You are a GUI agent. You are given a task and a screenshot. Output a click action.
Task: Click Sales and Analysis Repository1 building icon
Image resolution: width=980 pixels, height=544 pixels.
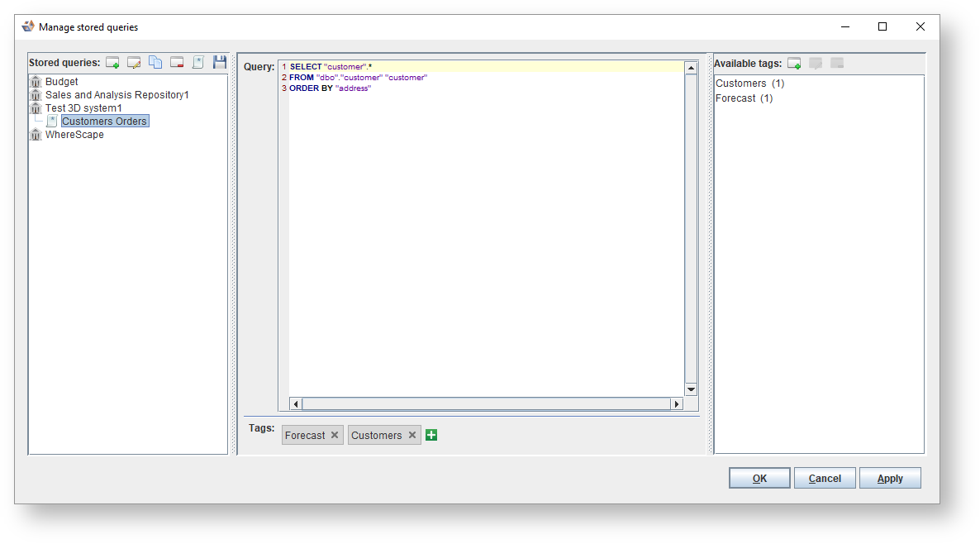click(36, 95)
